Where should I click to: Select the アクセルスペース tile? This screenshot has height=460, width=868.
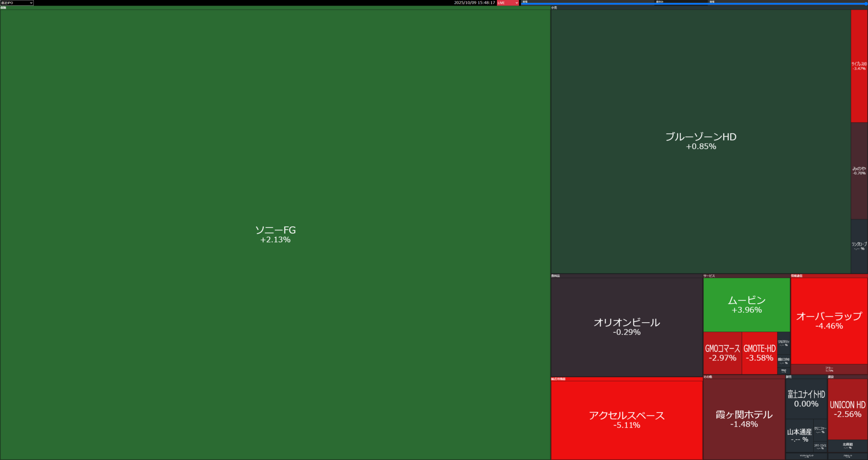click(626, 420)
